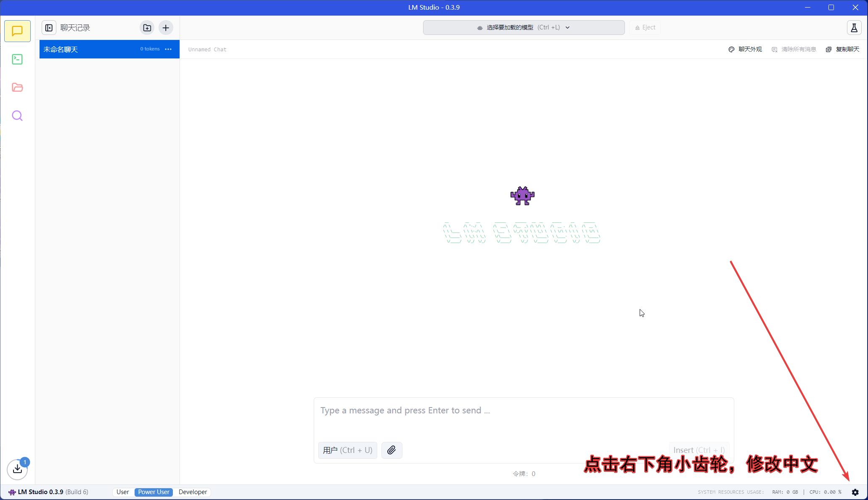Switch to Developer mode

click(193, 492)
